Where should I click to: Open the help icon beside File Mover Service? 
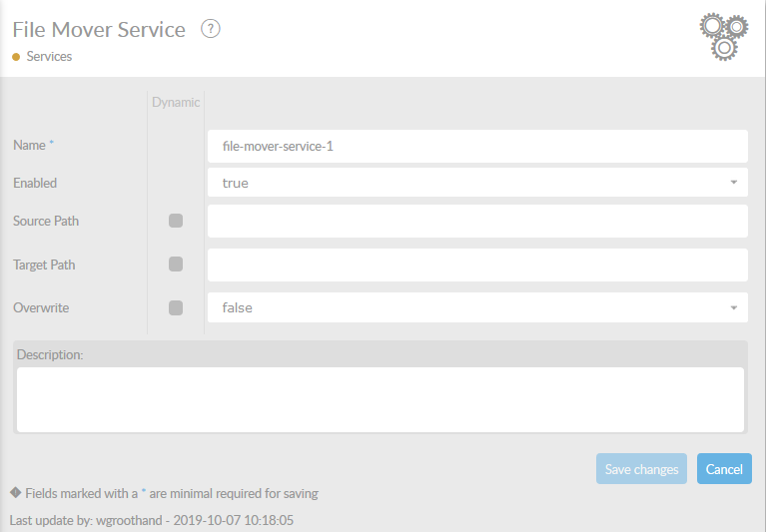pyautogui.click(x=210, y=29)
